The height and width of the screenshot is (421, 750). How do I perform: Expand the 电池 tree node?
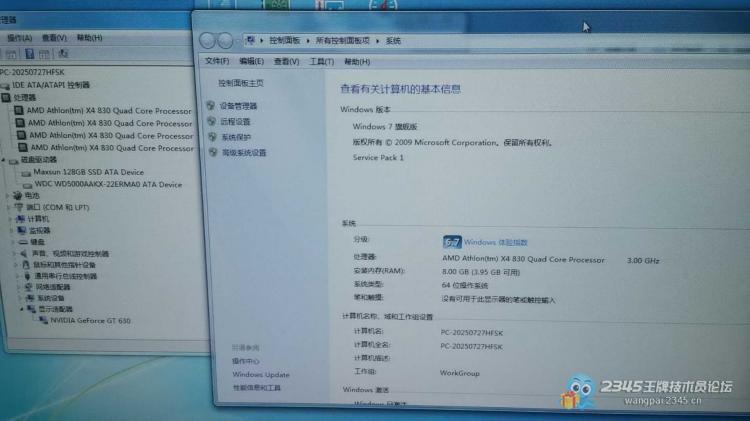click(7, 196)
